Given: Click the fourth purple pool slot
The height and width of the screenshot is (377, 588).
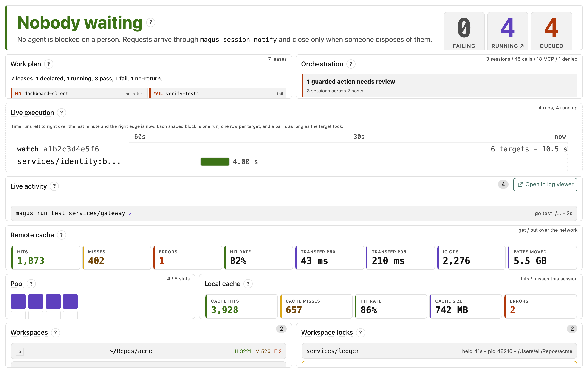Looking at the screenshot, I should coord(70,302).
